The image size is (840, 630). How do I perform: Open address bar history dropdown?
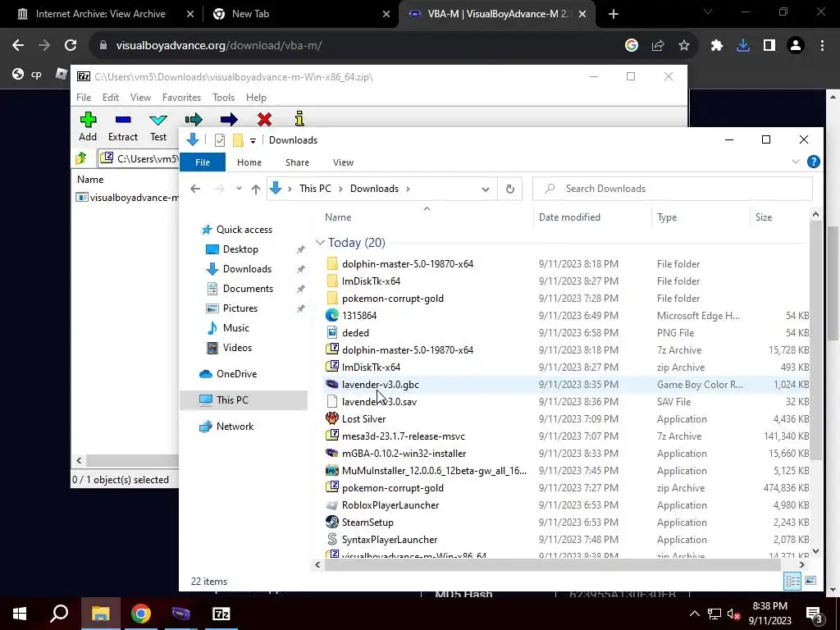pos(486,189)
